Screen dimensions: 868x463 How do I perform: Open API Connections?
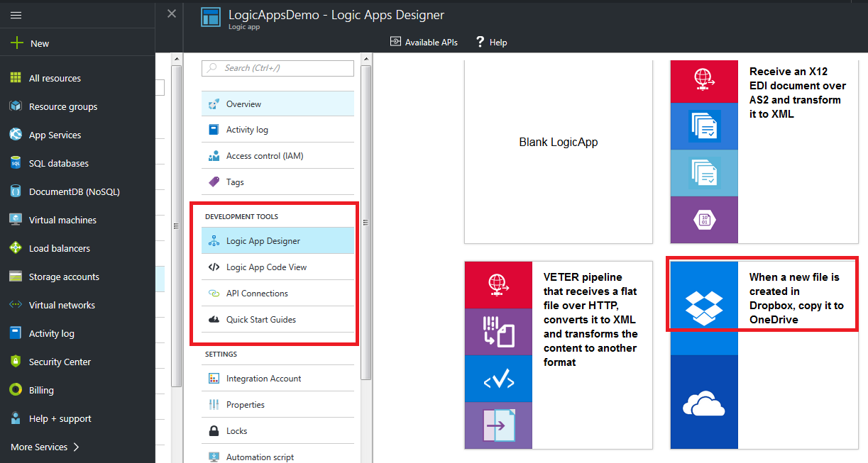tap(278, 294)
